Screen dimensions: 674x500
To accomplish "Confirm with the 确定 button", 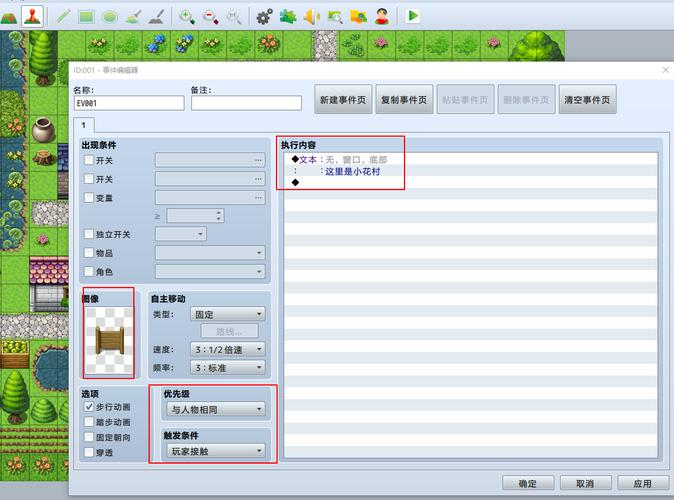I will (528, 483).
